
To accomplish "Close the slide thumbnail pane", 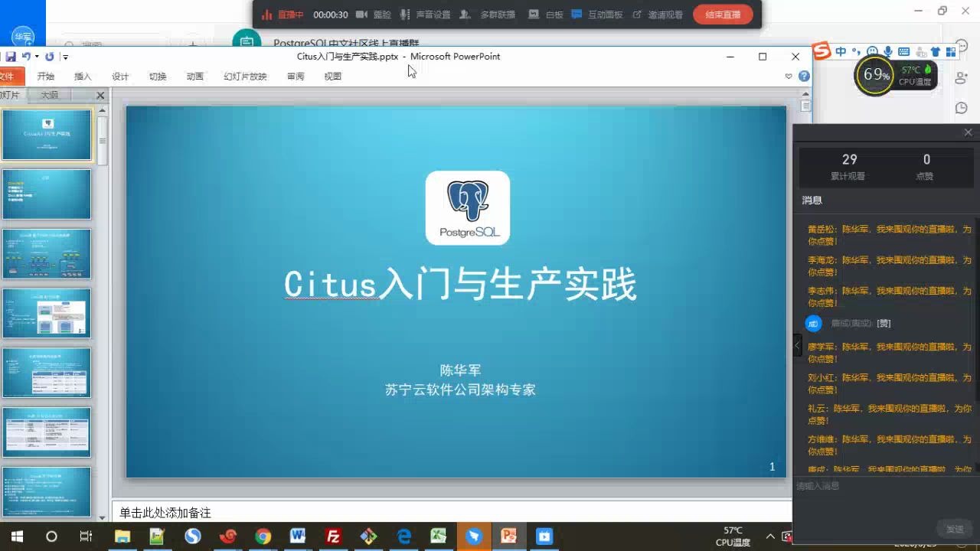I will [100, 95].
